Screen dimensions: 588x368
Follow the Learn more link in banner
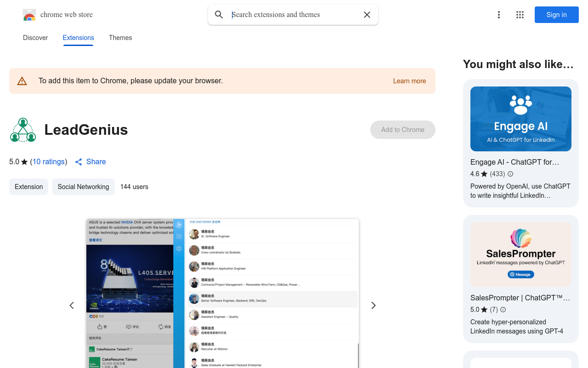(x=409, y=81)
